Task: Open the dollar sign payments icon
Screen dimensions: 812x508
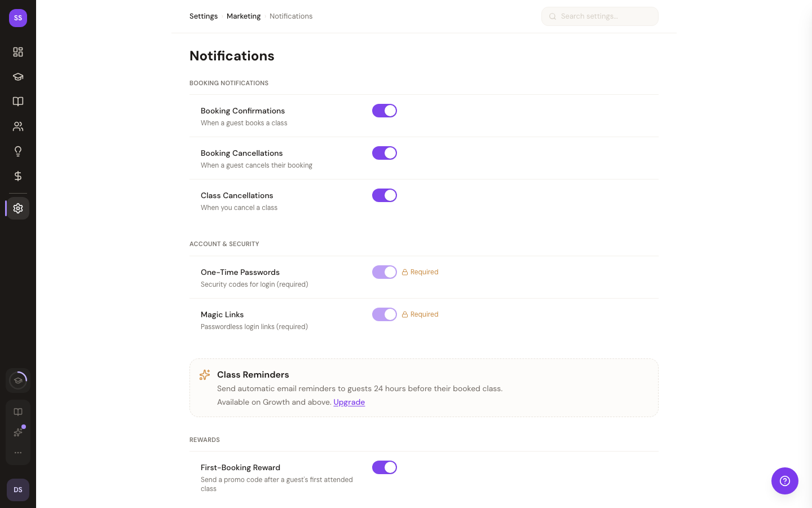Action: 18,176
